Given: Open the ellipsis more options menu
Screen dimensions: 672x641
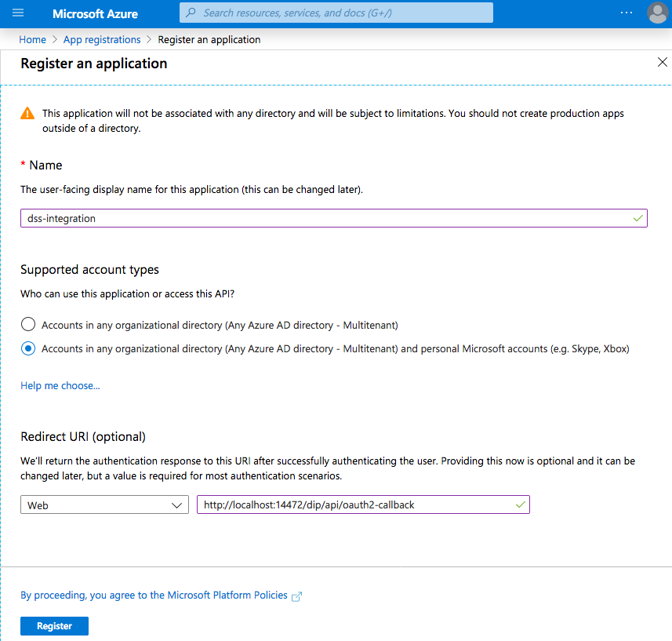Looking at the screenshot, I should (627, 13).
